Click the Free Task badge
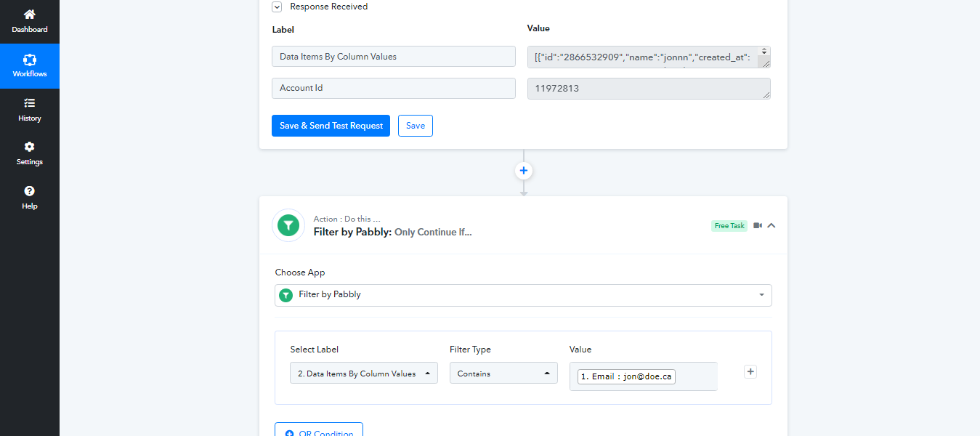This screenshot has height=436, width=980. tap(729, 226)
